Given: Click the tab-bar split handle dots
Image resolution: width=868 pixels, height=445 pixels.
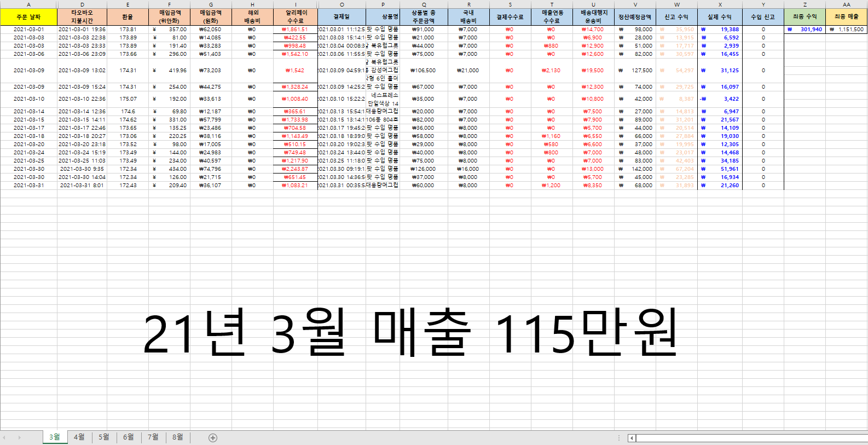Looking at the screenshot, I should click(x=619, y=438).
